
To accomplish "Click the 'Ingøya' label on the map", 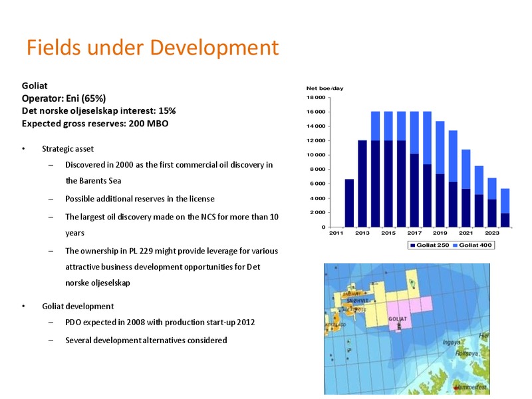I will (452, 342).
